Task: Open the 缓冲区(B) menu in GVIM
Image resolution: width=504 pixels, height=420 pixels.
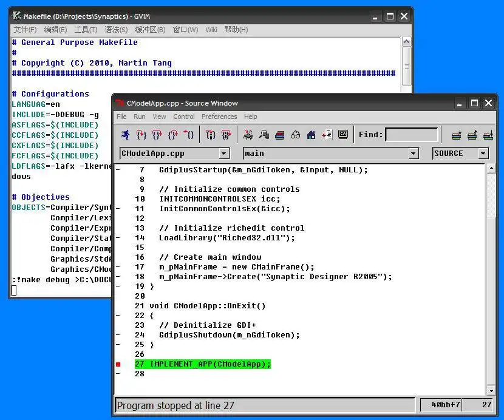Action: tap(150, 30)
